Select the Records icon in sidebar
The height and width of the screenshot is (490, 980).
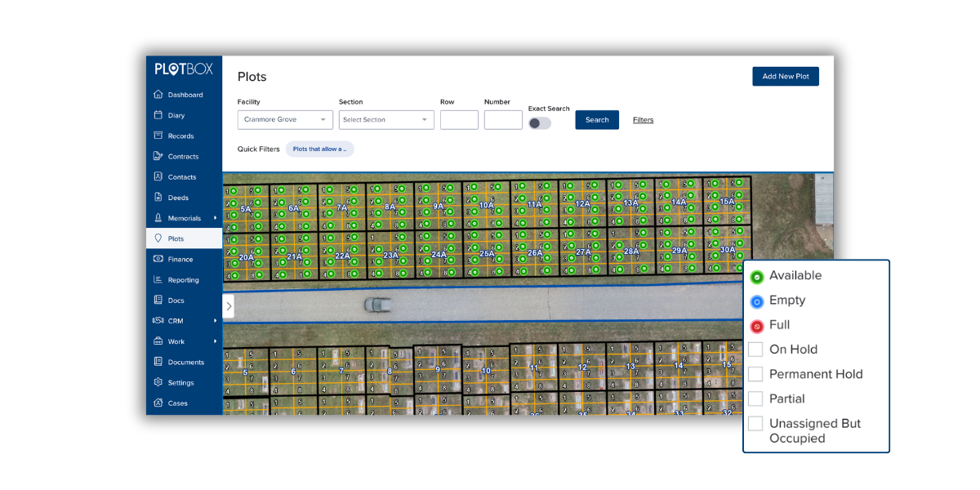[x=158, y=136]
